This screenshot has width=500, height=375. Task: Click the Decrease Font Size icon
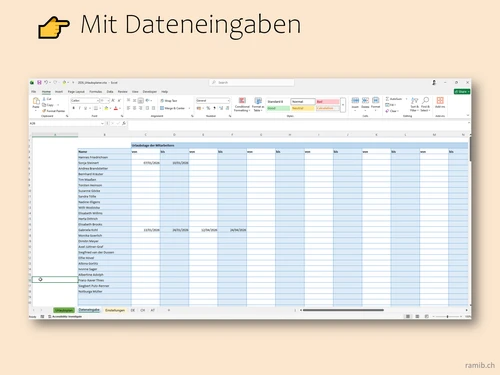(119, 100)
